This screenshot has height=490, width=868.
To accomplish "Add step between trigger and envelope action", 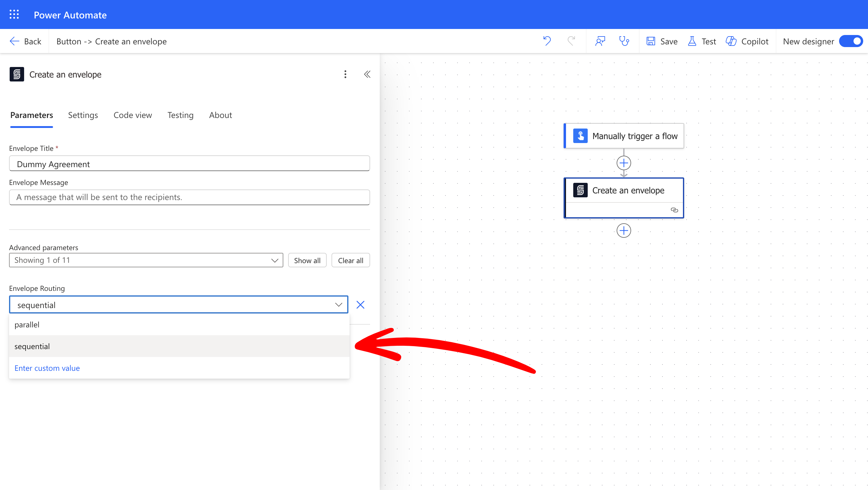I will click(x=624, y=163).
